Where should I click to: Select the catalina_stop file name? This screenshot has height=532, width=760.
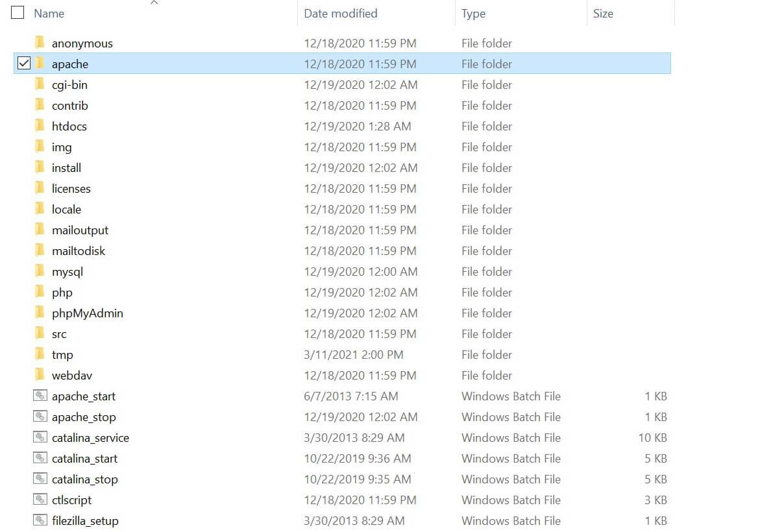point(84,479)
